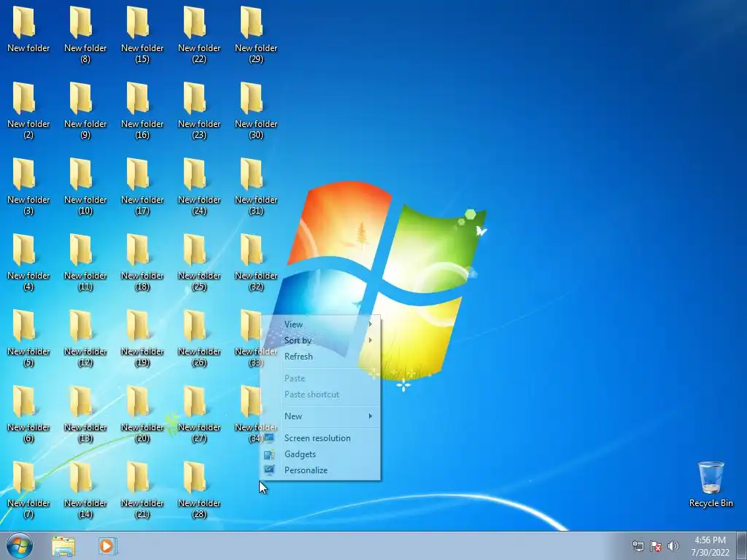747x560 pixels.
Task: Choose Refresh from the context menu
Action: pyautogui.click(x=320, y=357)
